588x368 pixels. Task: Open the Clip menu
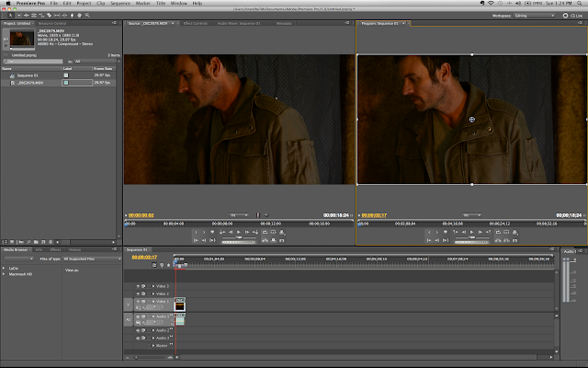101,3
